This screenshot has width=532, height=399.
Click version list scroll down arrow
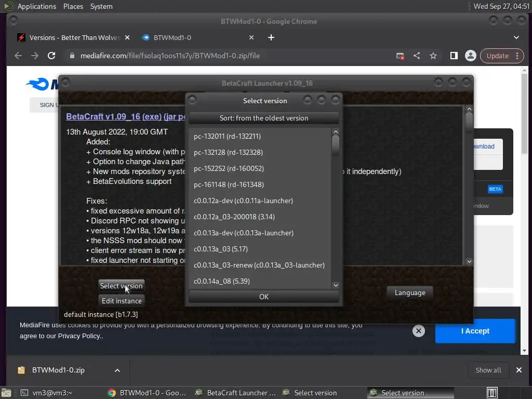(x=336, y=285)
